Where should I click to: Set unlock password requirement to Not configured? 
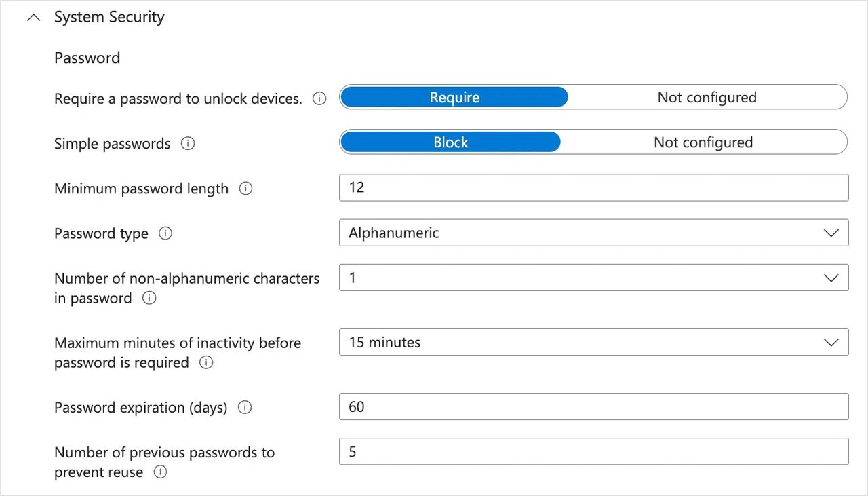tap(707, 98)
